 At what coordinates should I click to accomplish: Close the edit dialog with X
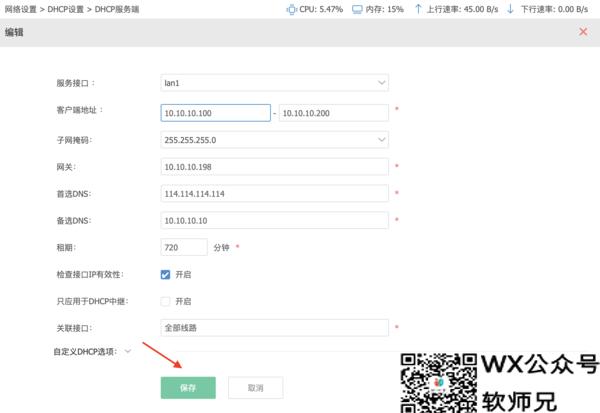pos(583,32)
